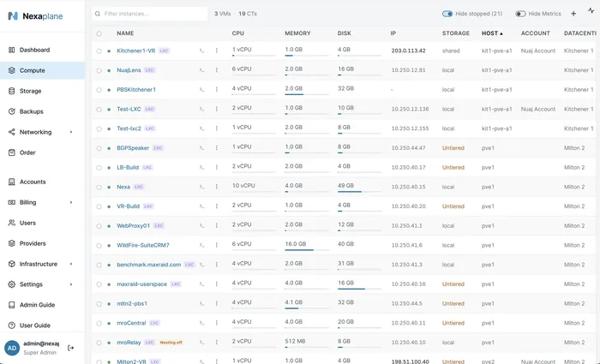
Task: Select the Test-LXC row checkbox
Action: (x=99, y=110)
